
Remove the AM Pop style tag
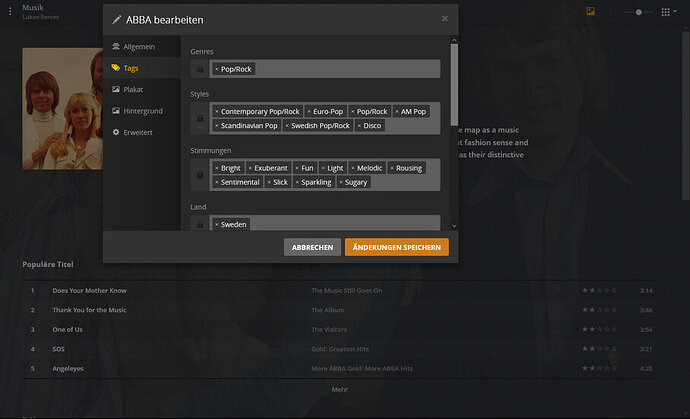tap(396, 112)
